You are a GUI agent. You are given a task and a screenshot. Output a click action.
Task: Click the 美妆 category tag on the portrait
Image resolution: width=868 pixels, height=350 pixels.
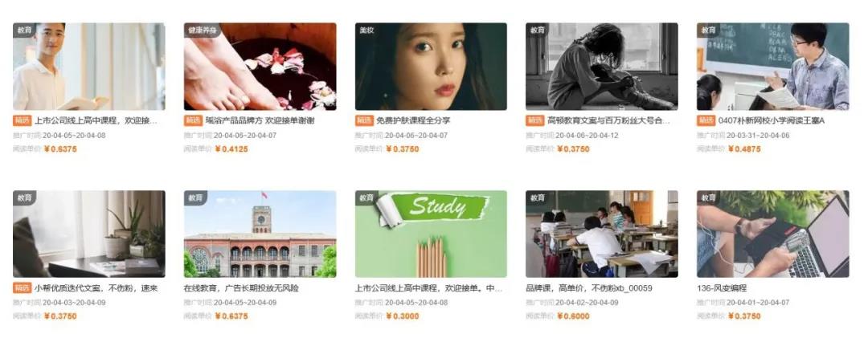pyautogui.click(x=366, y=30)
